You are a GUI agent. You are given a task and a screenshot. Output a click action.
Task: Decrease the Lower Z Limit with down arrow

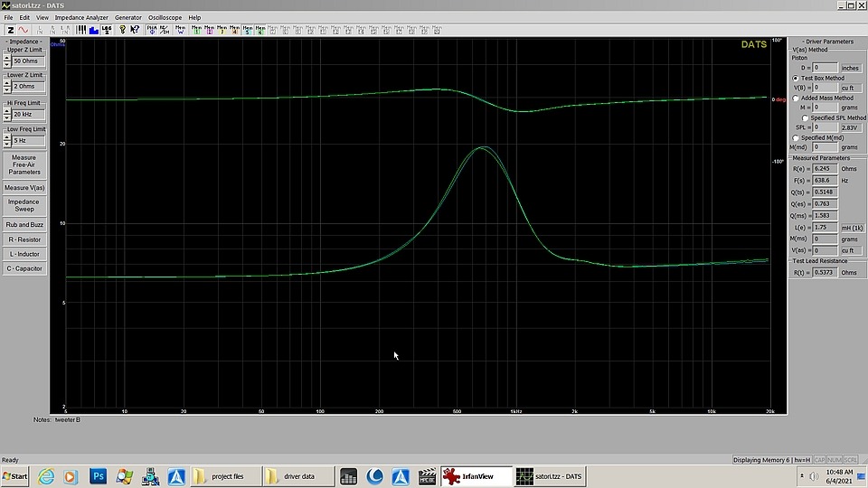[x=6, y=89]
